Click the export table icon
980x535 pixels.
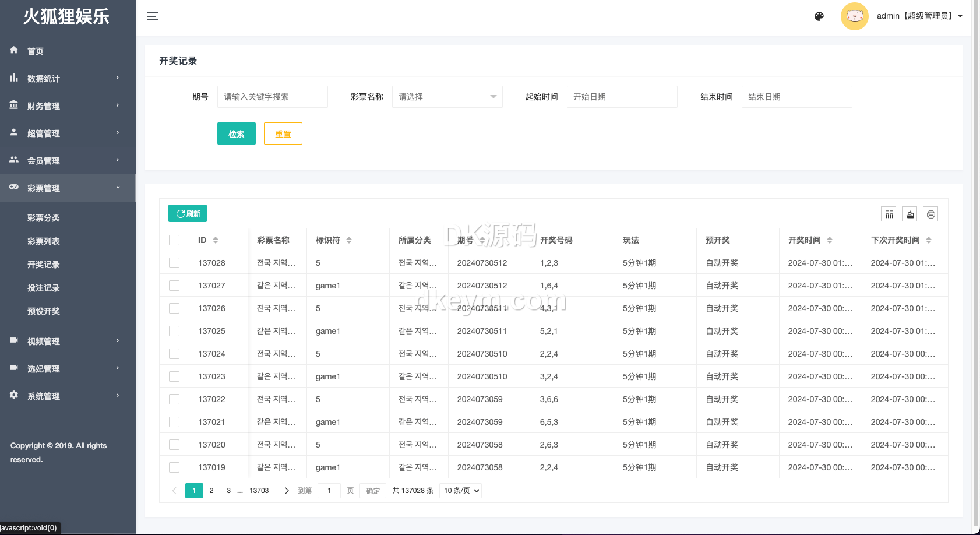tap(910, 214)
